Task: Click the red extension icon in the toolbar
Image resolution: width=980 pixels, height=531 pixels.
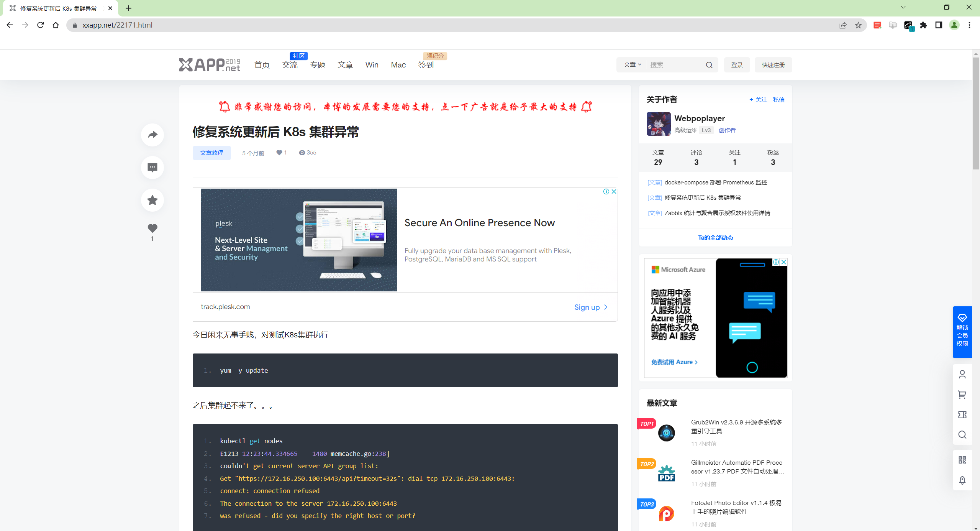Action: [x=877, y=25]
